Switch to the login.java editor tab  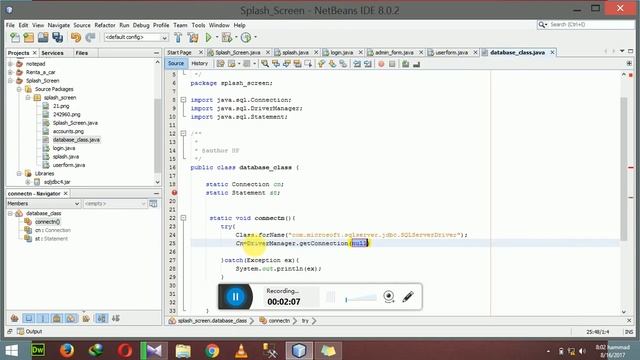tap(342, 53)
